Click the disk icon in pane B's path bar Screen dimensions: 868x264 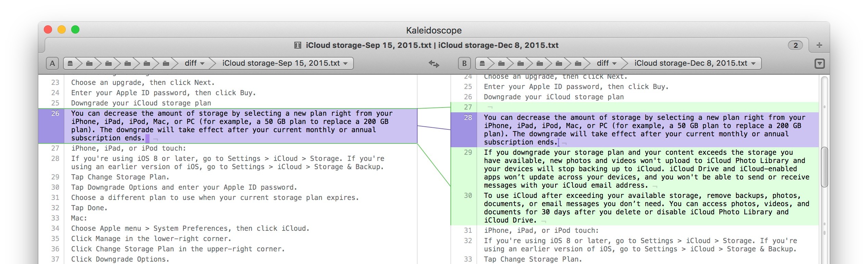482,63
